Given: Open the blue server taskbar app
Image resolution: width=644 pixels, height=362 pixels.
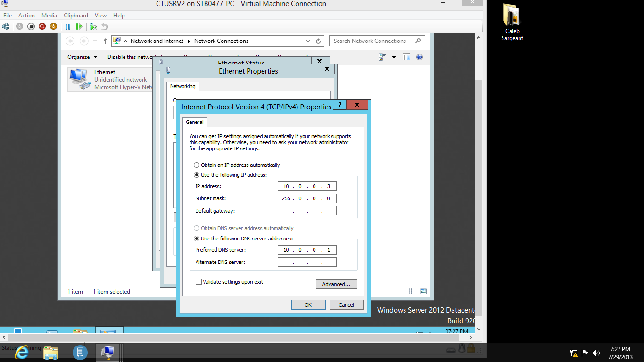Looking at the screenshot, I should point(80,352).
